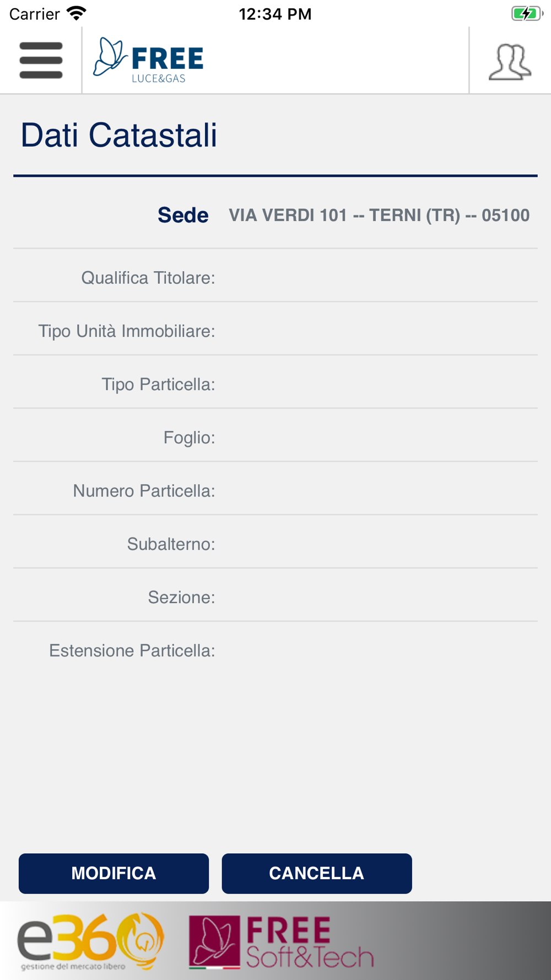This screenshot has height=980, width=551.
Task: Tap the Numero Particella row
Action: 275,489
